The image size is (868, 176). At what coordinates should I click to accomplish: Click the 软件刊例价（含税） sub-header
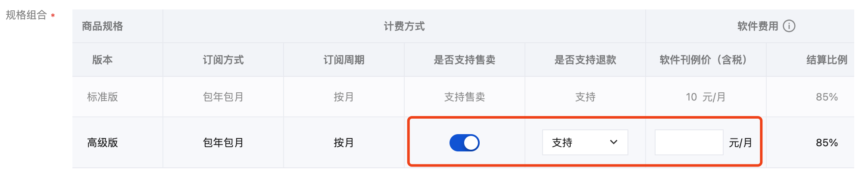706,60
